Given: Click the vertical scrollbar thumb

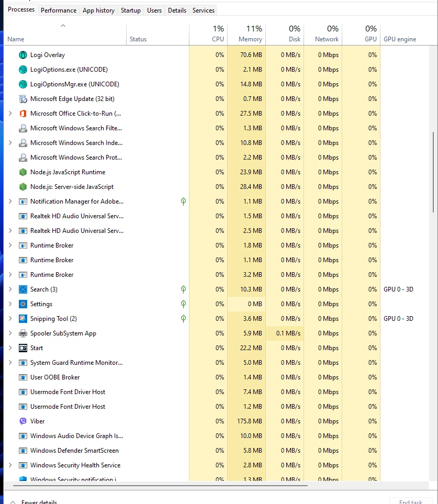Looking at the screenshot, I should (x=433, y=172).
